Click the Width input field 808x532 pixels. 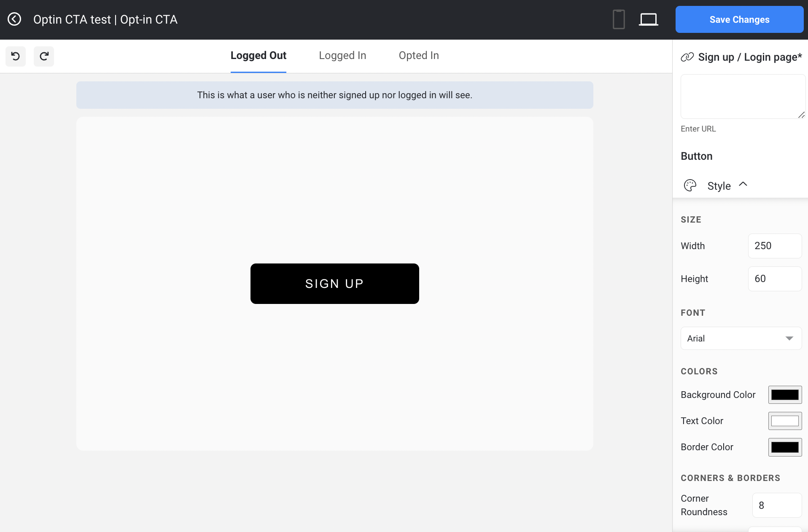pos(775,246)
